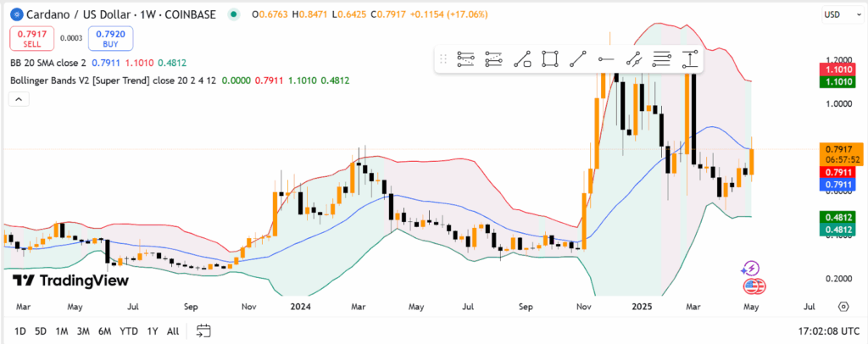The width and height of the screenshot is (868, 344).
Task: Switch to 3M time range
Action: pos(83,331)
